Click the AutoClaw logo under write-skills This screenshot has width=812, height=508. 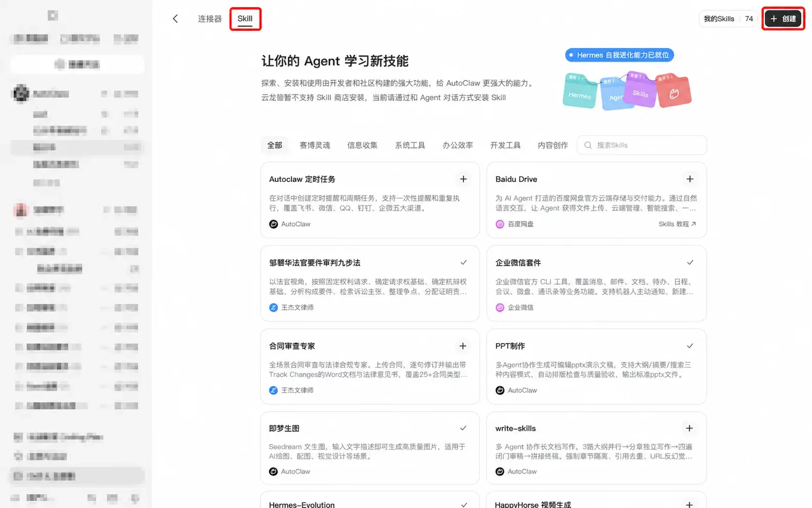(500, 472)
